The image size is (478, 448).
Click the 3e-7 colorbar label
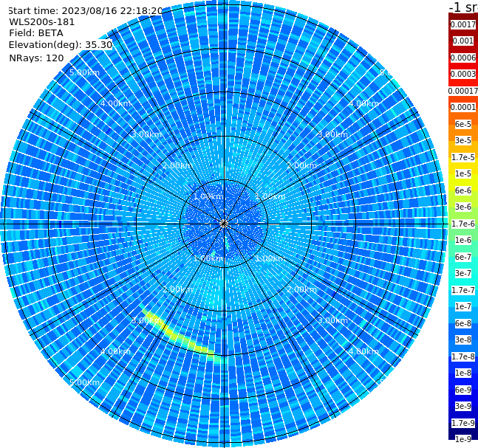coord(463,273)
